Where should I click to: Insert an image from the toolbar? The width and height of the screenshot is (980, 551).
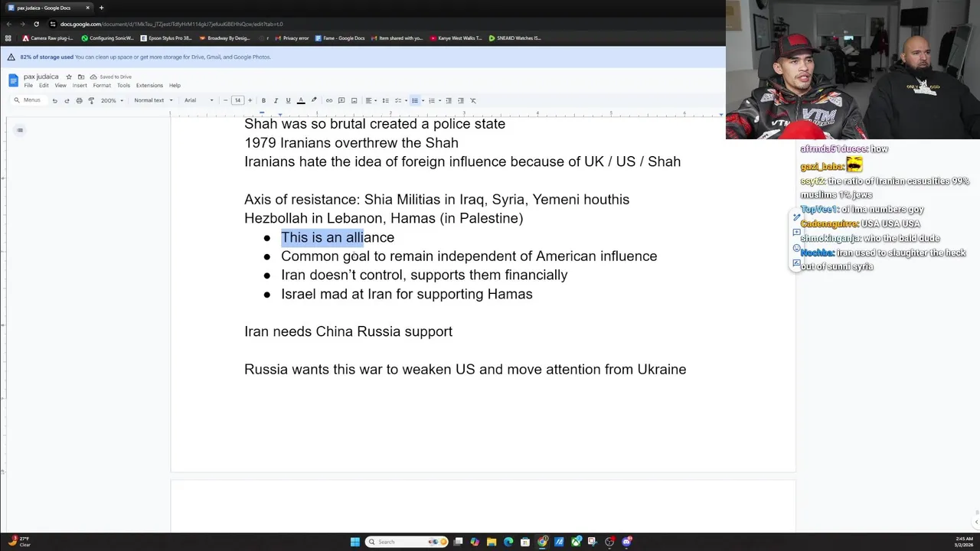tap(354, 100)
